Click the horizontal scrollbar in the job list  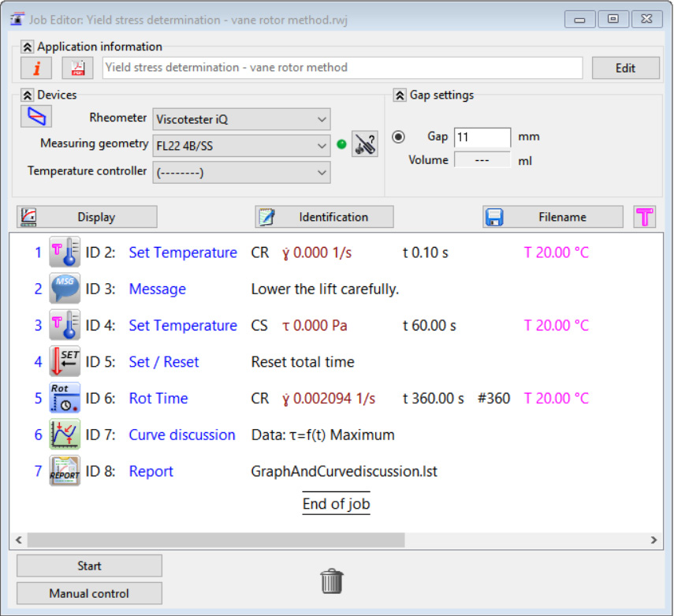point(216,540)
